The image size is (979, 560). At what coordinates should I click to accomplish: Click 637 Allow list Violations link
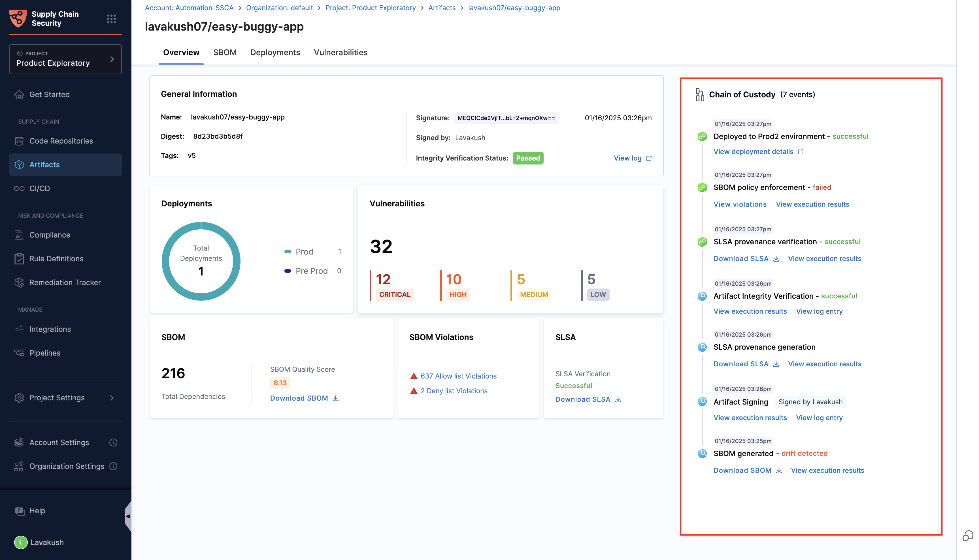[x=458, y=376]
